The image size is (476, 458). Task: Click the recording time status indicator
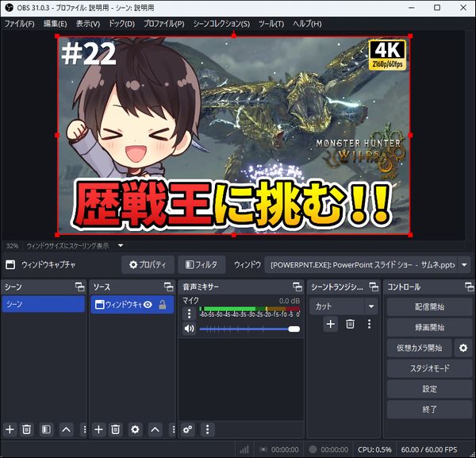click(x=328, y=449)
